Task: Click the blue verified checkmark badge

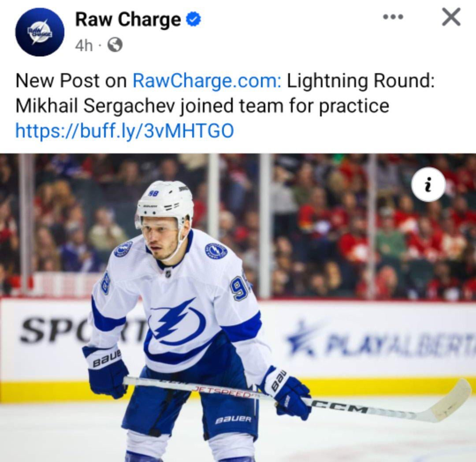Action: point(193,20)
